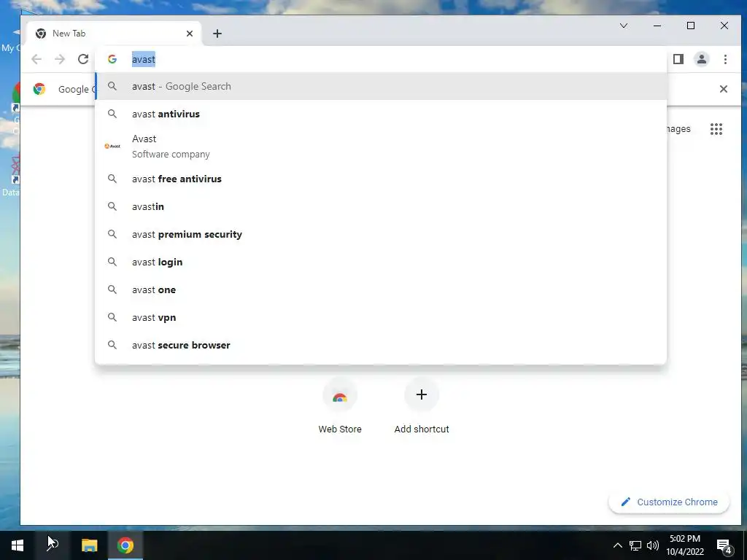Choose avast premium security suggestion
The image size is (747, 560).
coord(381,234)
